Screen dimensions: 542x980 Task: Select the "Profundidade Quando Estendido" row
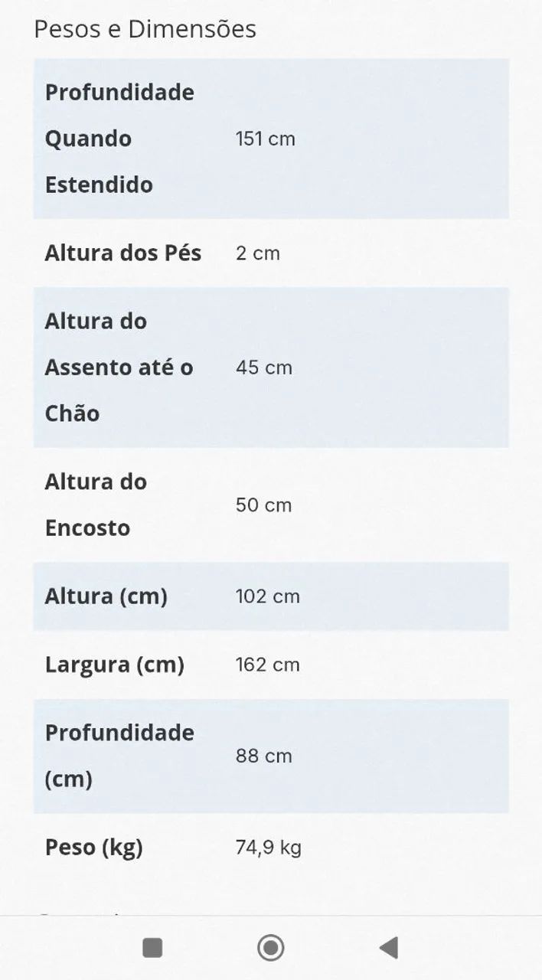tap(120, 139)
